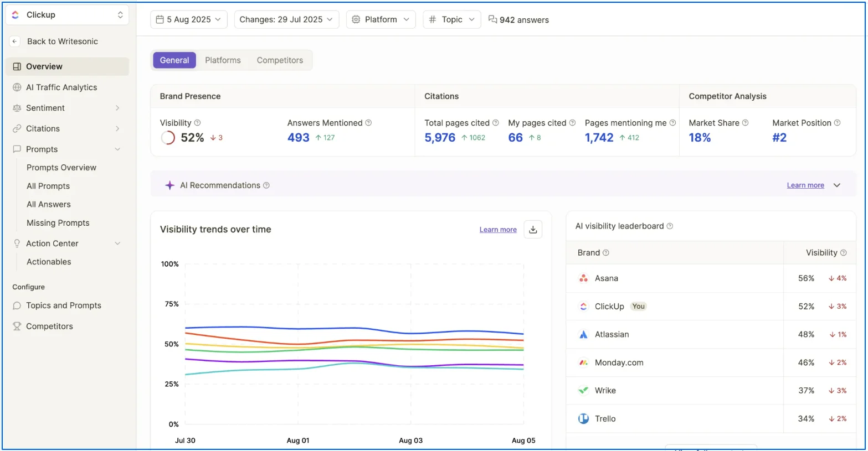Click the #2 market position value
The height and width of the screenshot is (451, 868).
click(779, 138)
